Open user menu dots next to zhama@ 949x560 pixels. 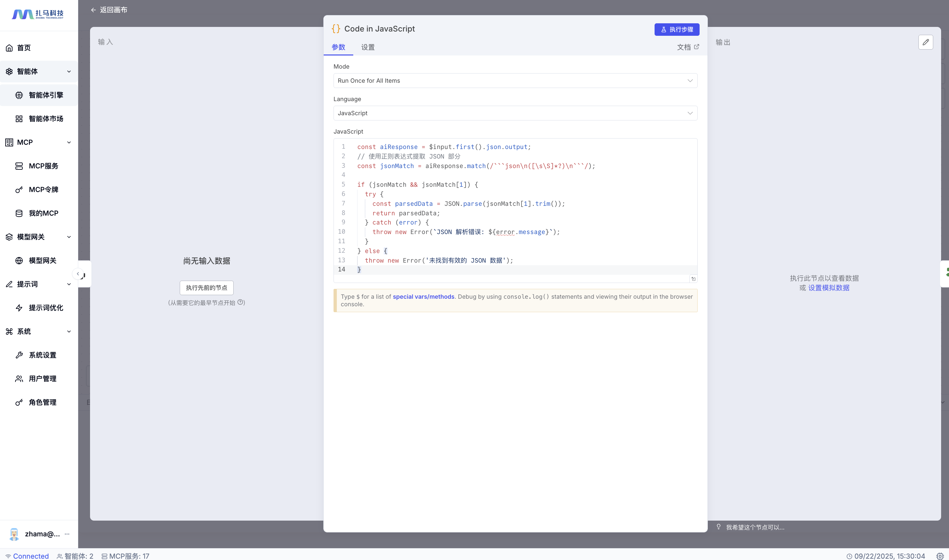(67, 534)
